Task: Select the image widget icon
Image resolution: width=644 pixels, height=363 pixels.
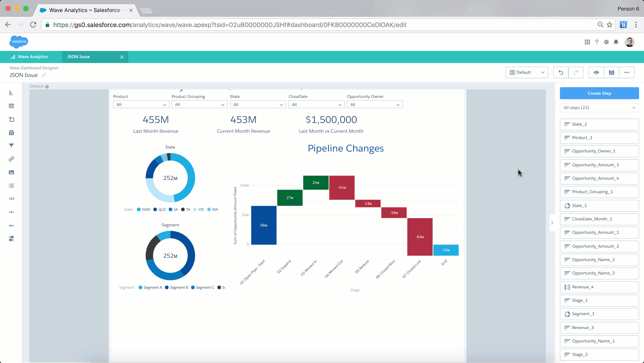Action: 11,172
